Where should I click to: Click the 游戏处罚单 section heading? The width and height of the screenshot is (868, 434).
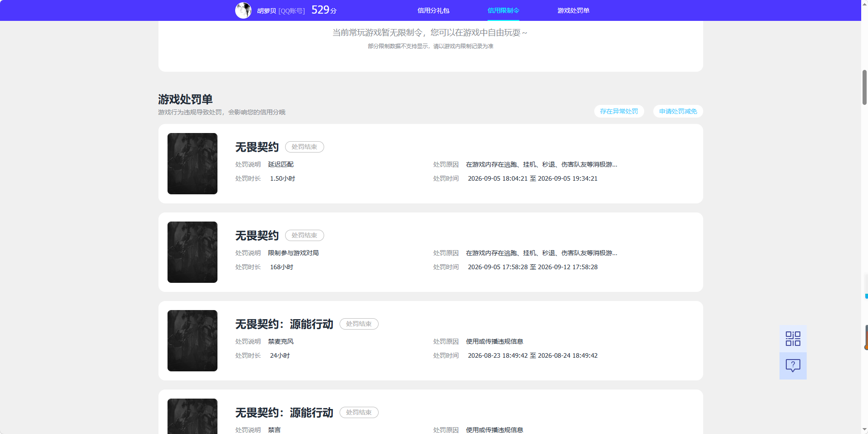185,99
